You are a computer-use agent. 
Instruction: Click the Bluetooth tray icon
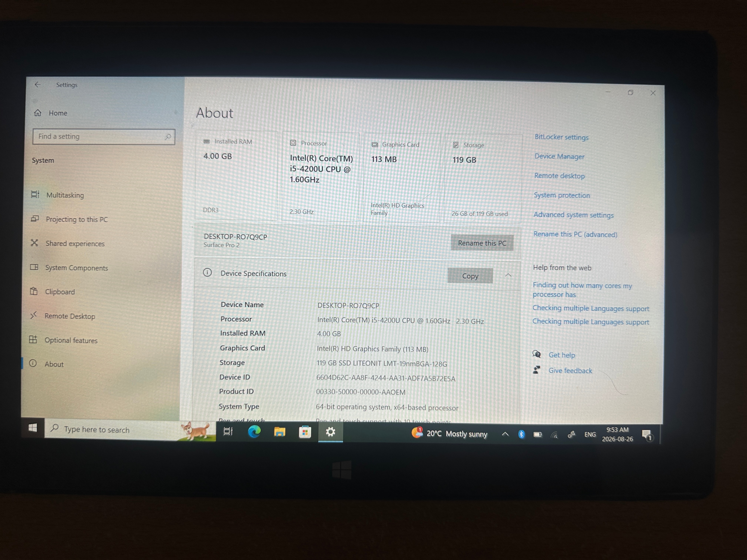tap(521, 434)
